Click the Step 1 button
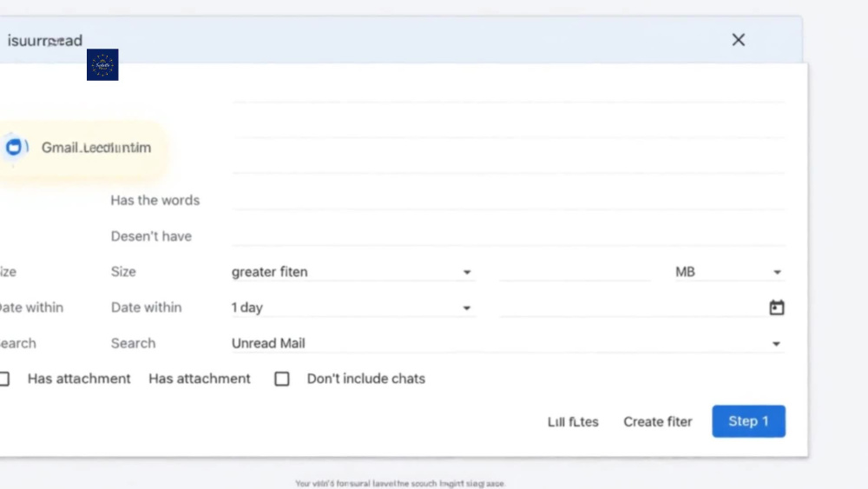 (748, 421)
